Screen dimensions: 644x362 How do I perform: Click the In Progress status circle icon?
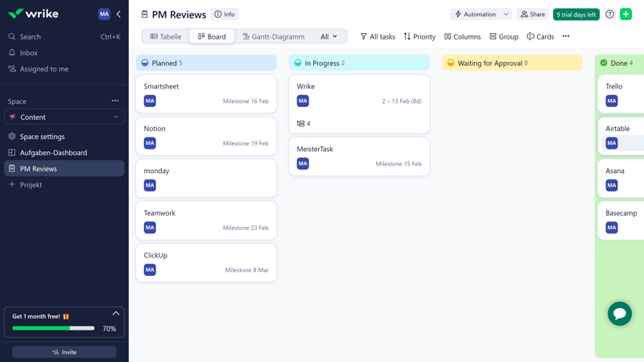[298, 63]
